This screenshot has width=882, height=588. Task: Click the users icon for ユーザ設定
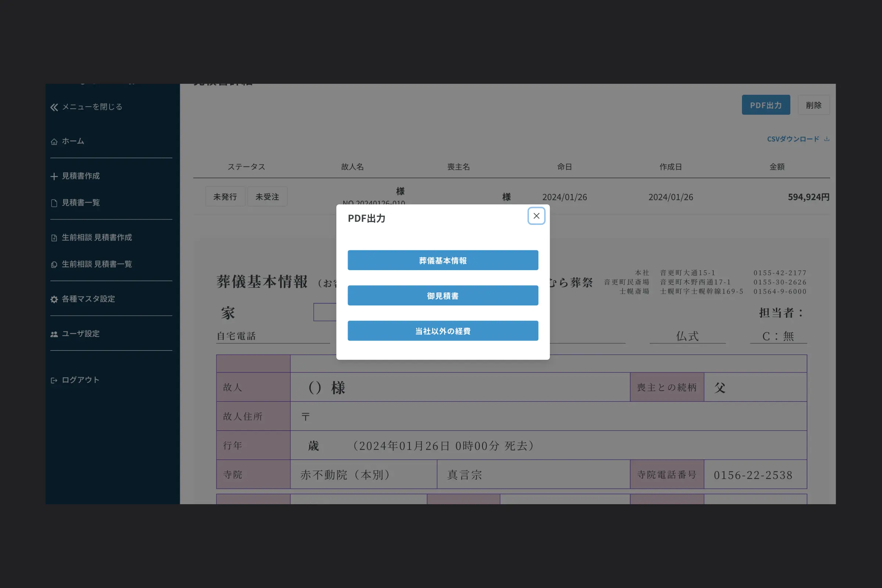(54, 334)
